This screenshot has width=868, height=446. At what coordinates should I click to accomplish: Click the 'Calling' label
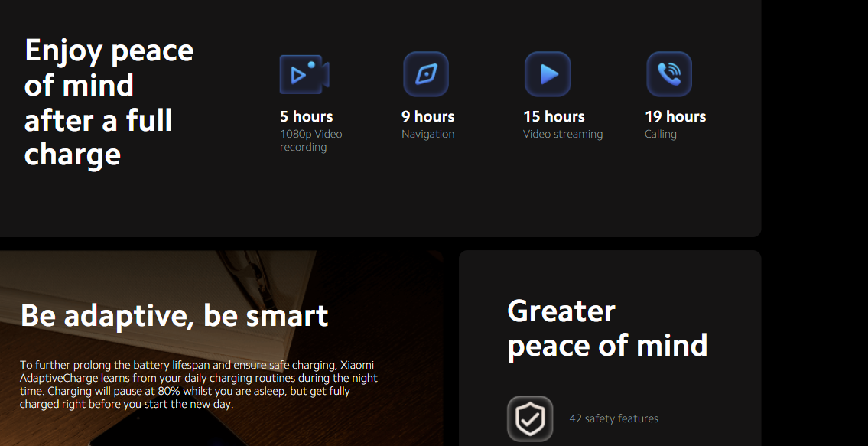(661, 134)
